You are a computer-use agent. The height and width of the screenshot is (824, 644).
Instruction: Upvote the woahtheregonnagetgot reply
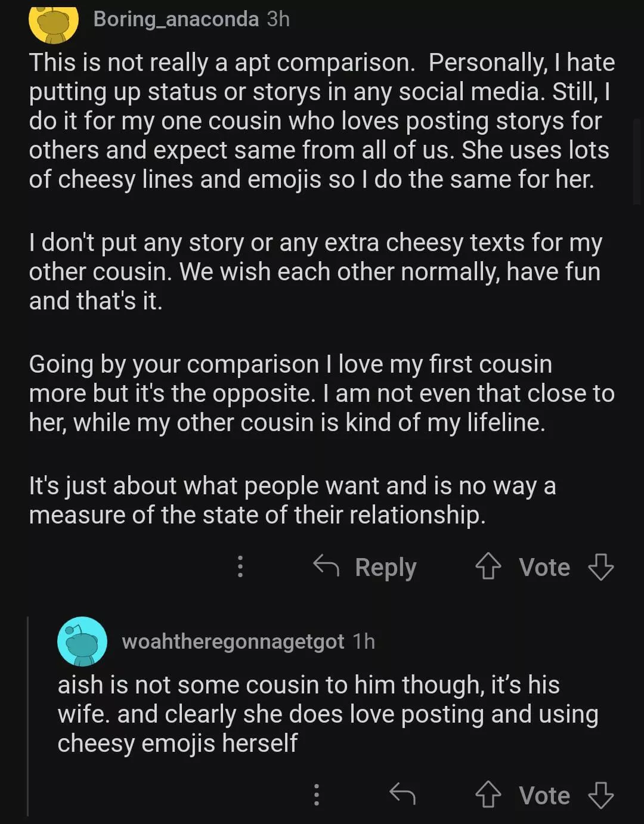(488, 795)
